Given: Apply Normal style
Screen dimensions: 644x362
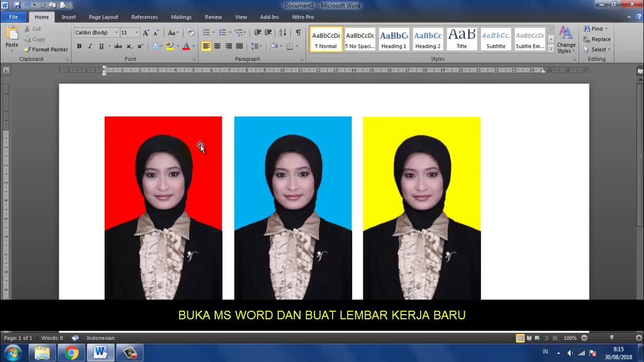Looking at the screenshot, I should tap(326, 40).
